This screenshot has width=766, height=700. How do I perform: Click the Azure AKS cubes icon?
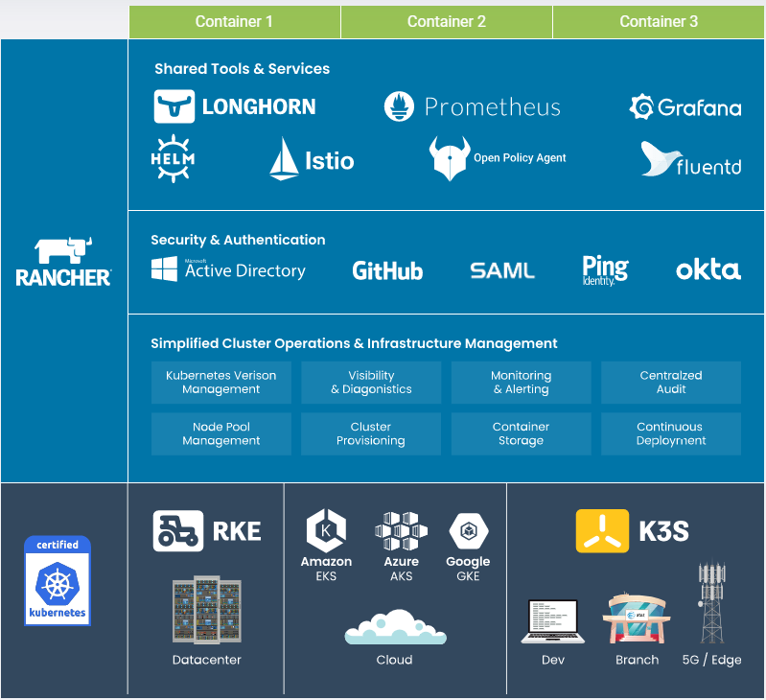(401, 531)
